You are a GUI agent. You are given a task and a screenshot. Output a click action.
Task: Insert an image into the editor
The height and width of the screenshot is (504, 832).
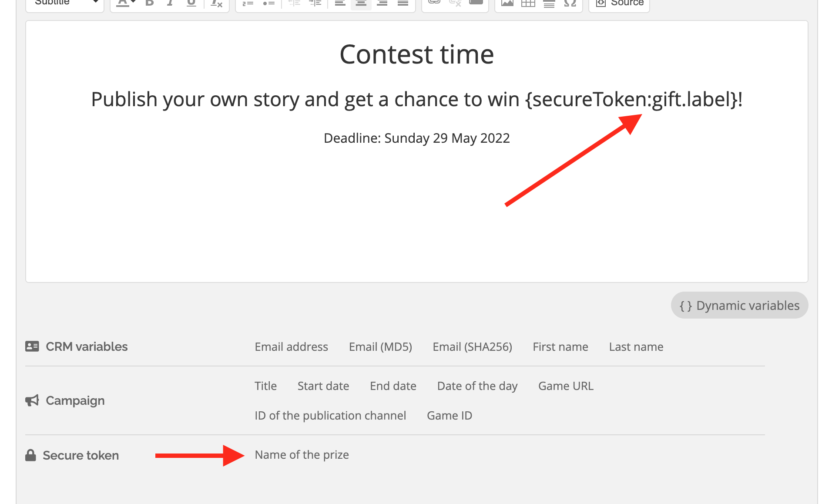[x=507, y=3]
